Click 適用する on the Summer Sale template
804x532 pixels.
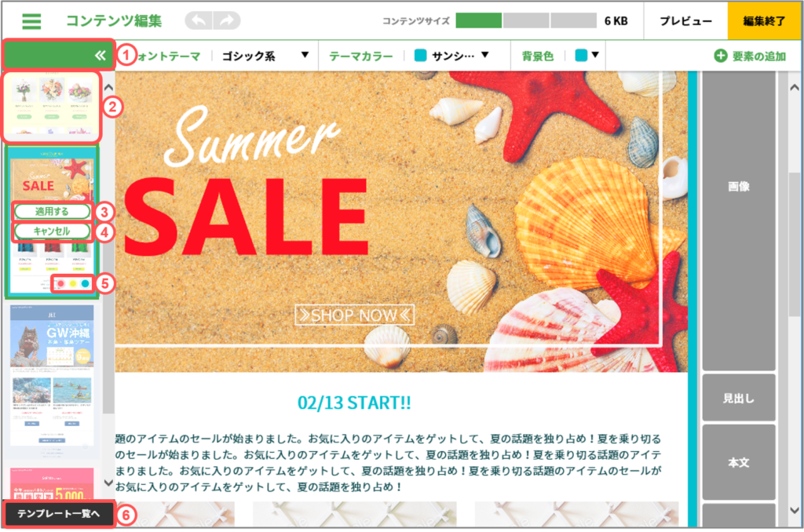52,211
